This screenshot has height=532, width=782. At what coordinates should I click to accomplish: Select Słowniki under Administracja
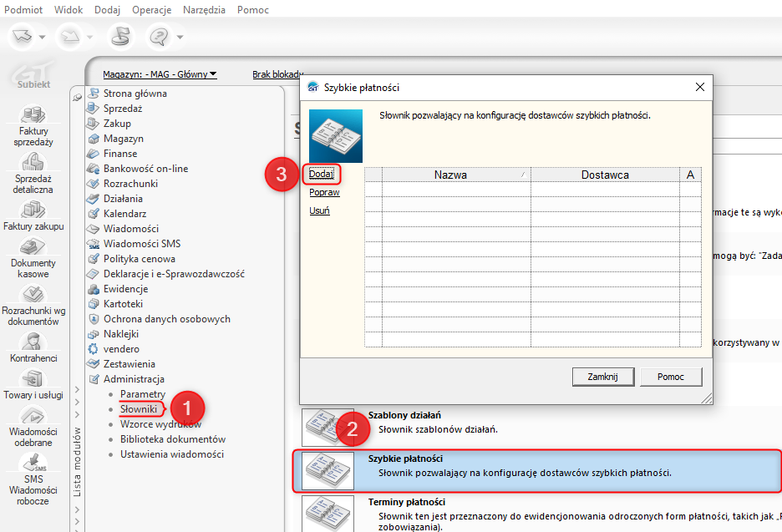tap(139, 409)
